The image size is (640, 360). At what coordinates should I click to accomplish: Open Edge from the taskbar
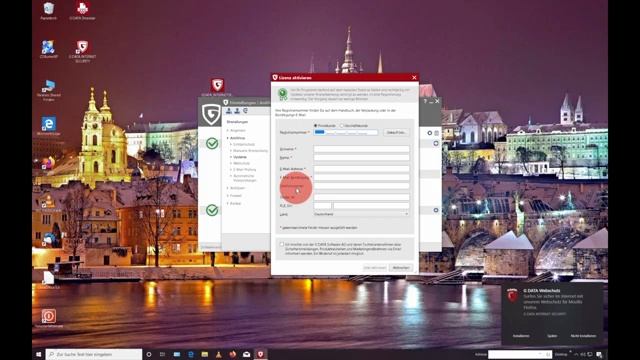click(191, 354)
